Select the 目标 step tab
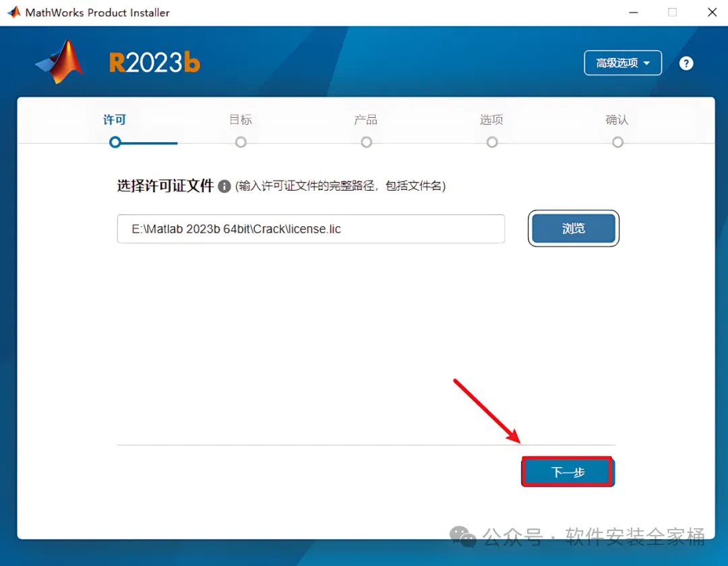The image size is (728, 566). 241,120
